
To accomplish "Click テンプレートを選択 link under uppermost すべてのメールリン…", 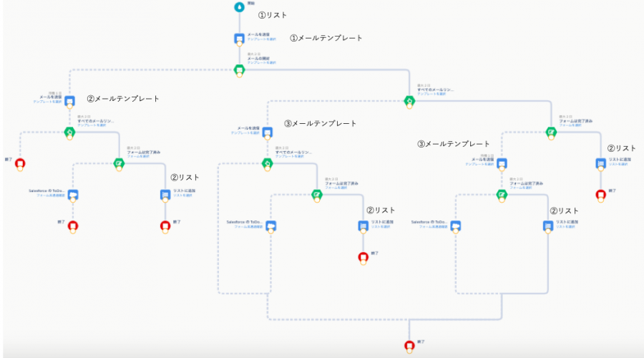I will (x=431, y=94).
